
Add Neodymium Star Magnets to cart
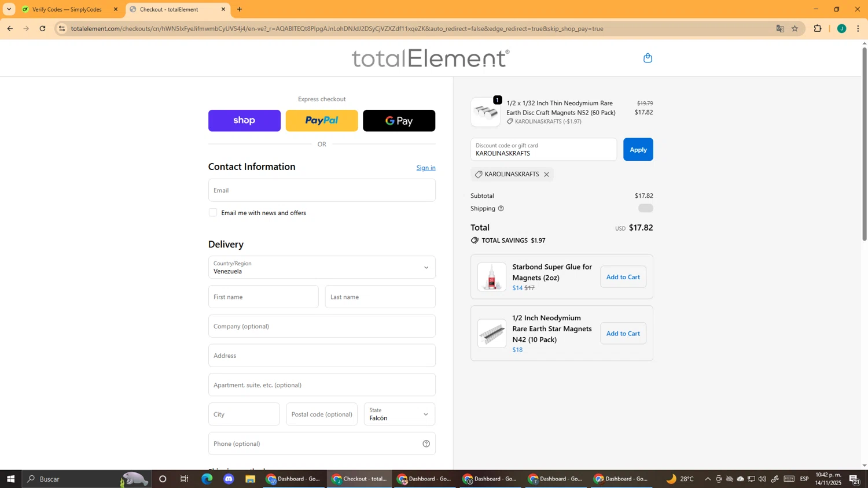click(x=623, y=334)
